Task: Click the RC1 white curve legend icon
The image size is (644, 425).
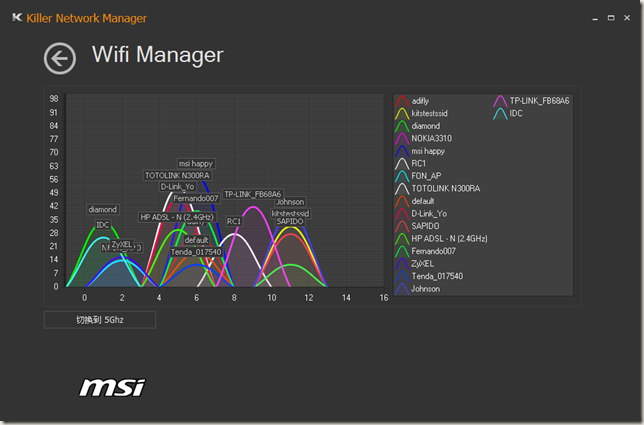Action: coord(402,164)
